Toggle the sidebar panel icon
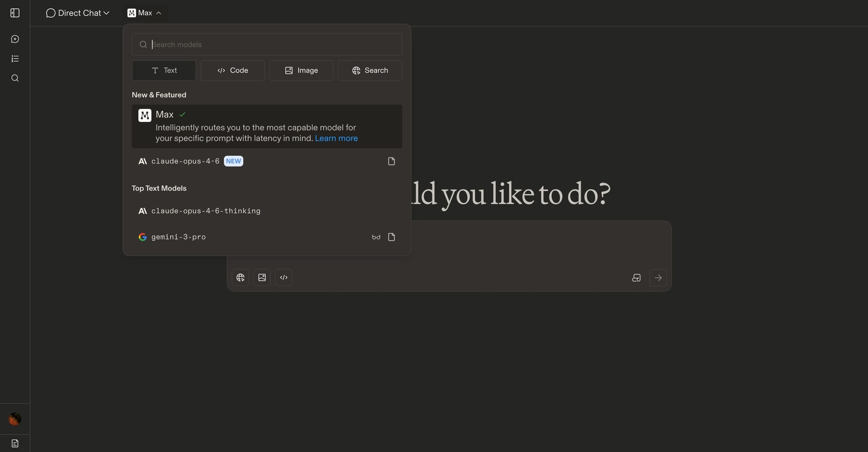The width and height of the screenshot is (868, 452). pos(15,13)
